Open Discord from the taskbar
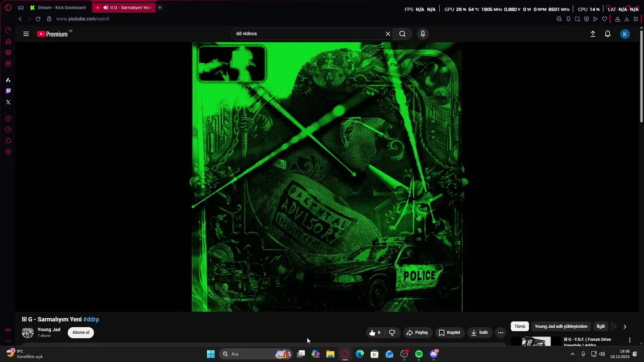The width and height of the screenshot is (644, 362). click(434, 354)
